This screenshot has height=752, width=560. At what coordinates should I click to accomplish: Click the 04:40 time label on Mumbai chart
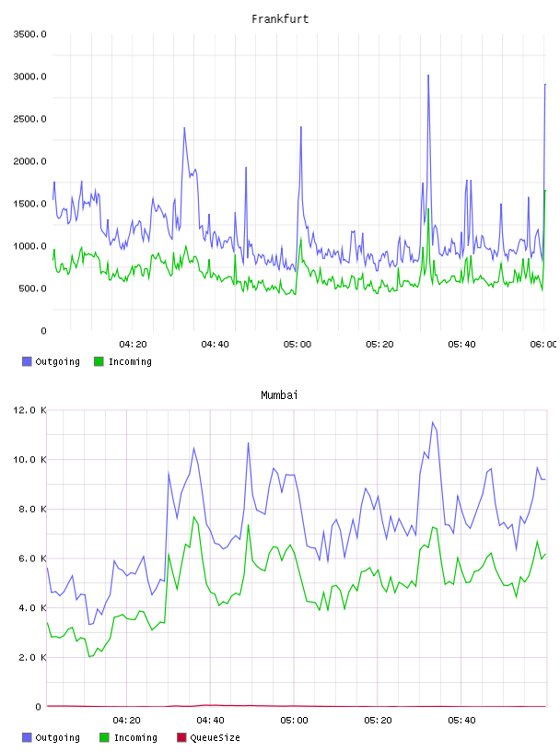pos(210,721)
